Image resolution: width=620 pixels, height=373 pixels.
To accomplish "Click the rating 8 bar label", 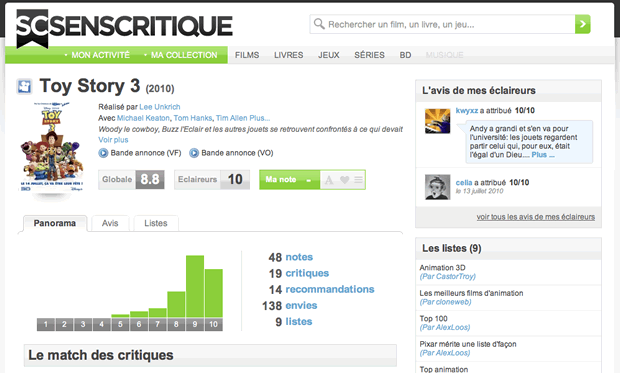I will 176,324.
